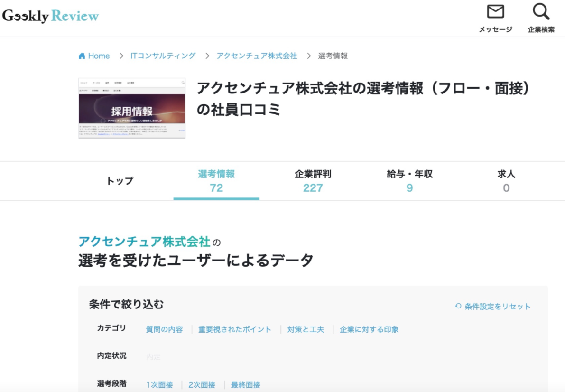Screen dimensions: 565x392
Task: Filter by 対策と工夫 category
Action: click(x=306, y=329)
